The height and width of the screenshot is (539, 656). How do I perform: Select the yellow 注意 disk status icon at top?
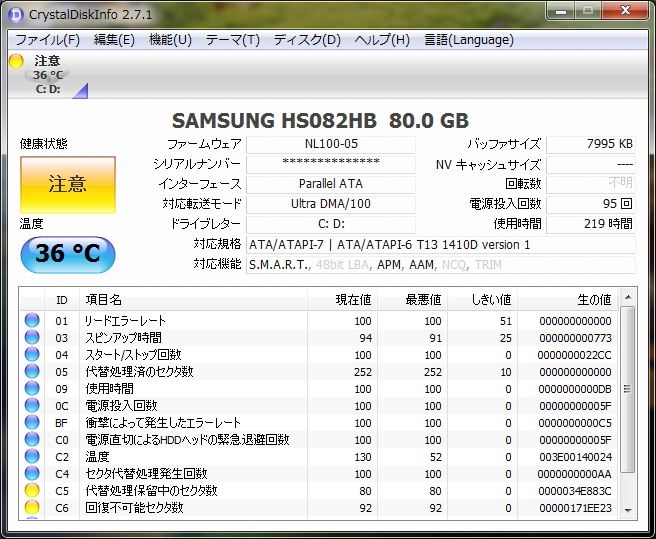coord(16,62)
